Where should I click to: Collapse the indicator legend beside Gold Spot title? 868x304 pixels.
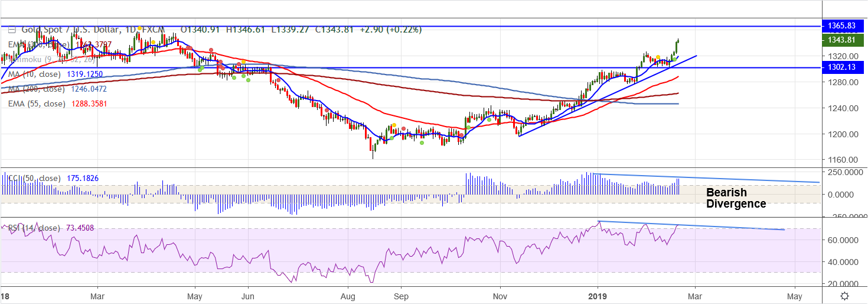pos(11,29)
